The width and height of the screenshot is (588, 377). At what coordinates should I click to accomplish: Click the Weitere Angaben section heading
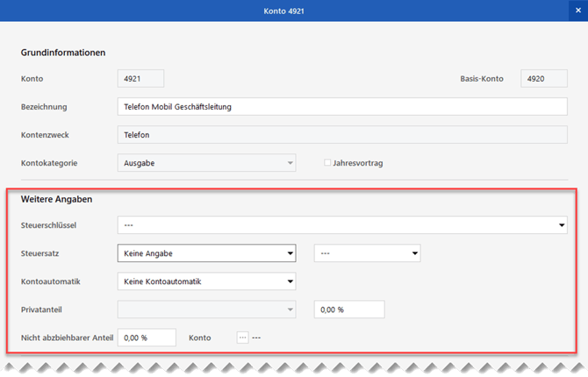pyautogui.click(x=57, y=199)
